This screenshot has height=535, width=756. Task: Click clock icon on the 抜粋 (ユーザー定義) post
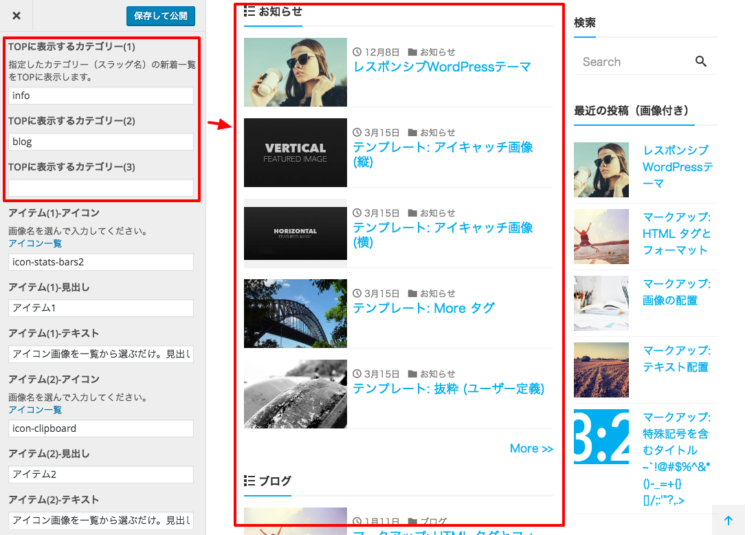tap(357, 374)
